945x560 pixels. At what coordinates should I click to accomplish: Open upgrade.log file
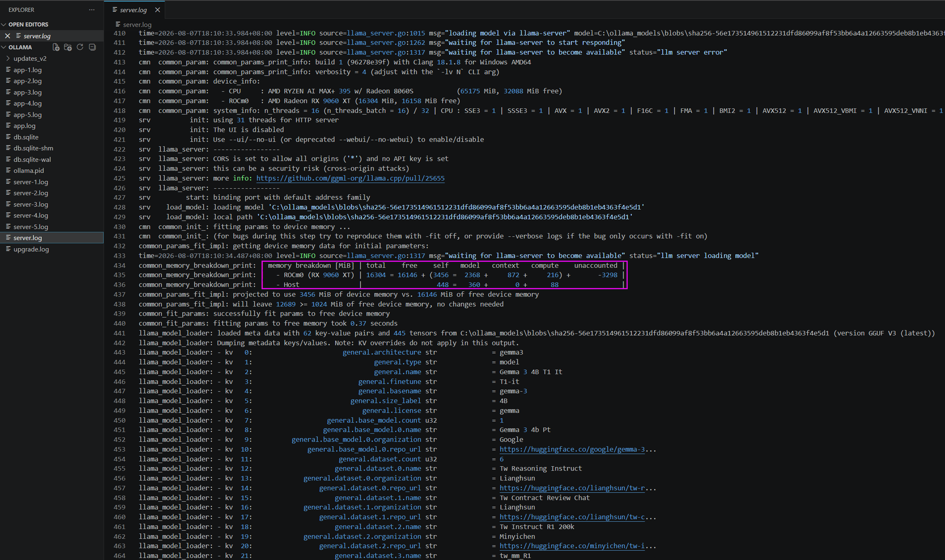point(31,249)
